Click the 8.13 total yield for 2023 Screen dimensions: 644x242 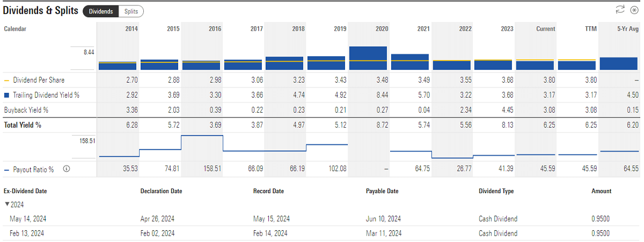507,125
